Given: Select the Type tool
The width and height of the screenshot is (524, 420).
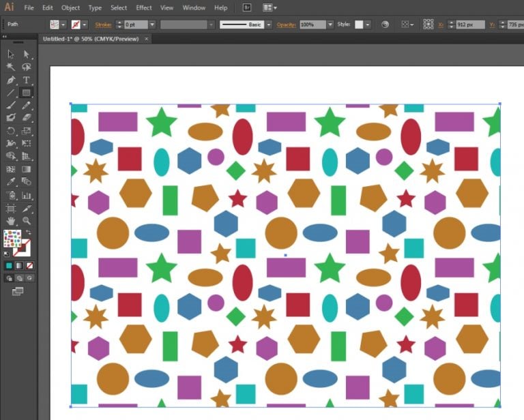Looking at the screenshot, I should [27, 80].
